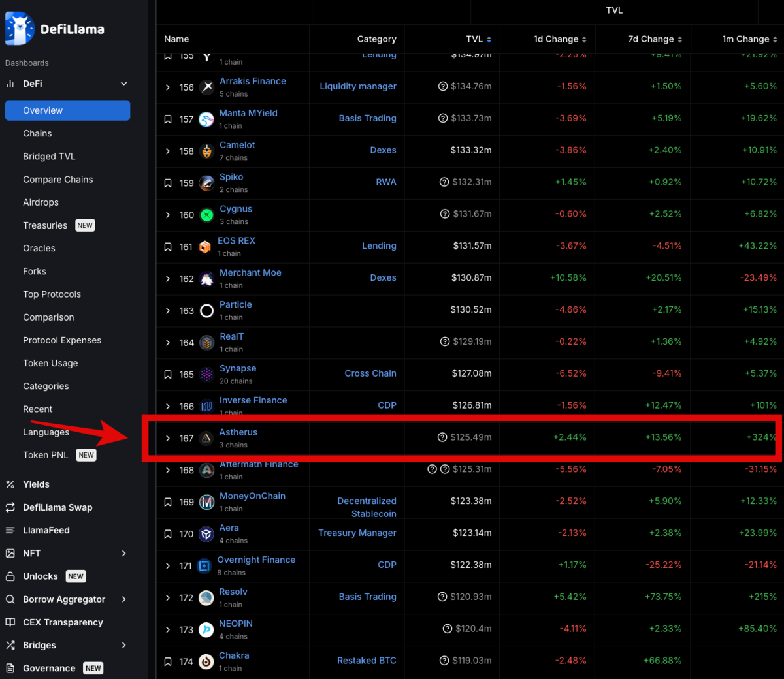Screen dimensions: 784x679
Task: Open the Liquidity manager category link
Action: pos(358,86)
